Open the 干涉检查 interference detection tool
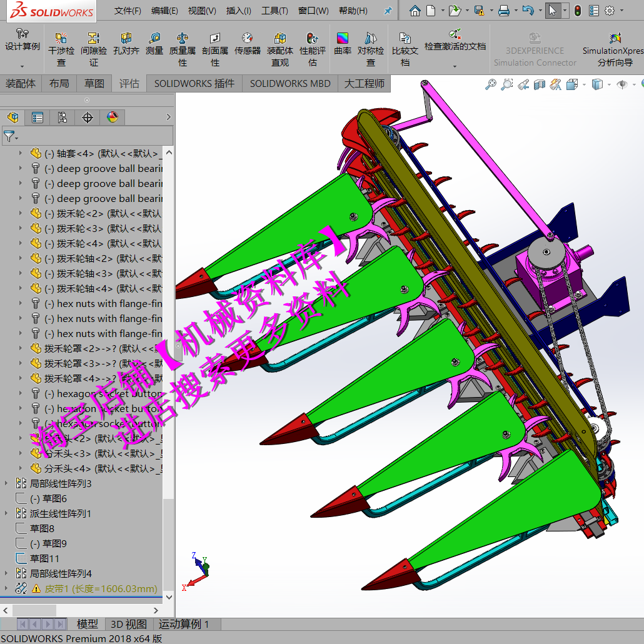This screenshot has height=644, width=644. point(61,48)
